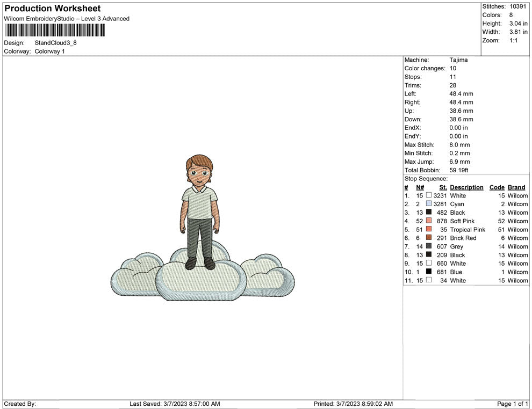Select the Cyan 3281 thread chip
This screenshot has width=532, height=409.
[x=428, y=204]
